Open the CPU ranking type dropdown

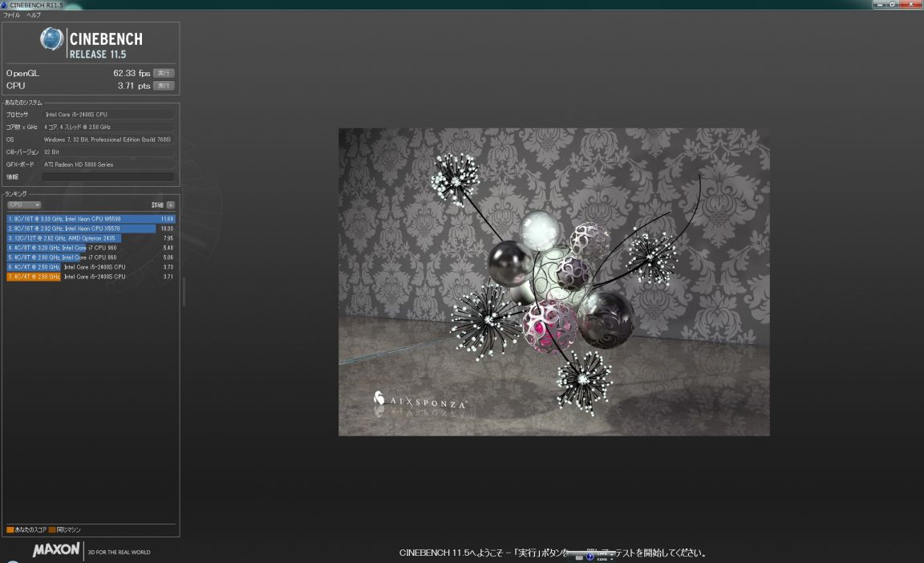coord(23,205)
